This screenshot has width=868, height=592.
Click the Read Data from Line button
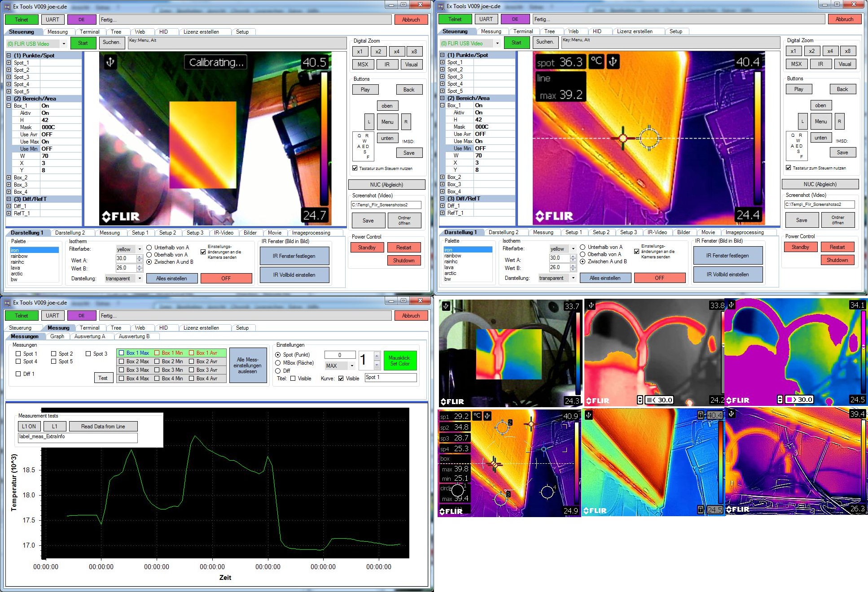(x=103, y=427)
